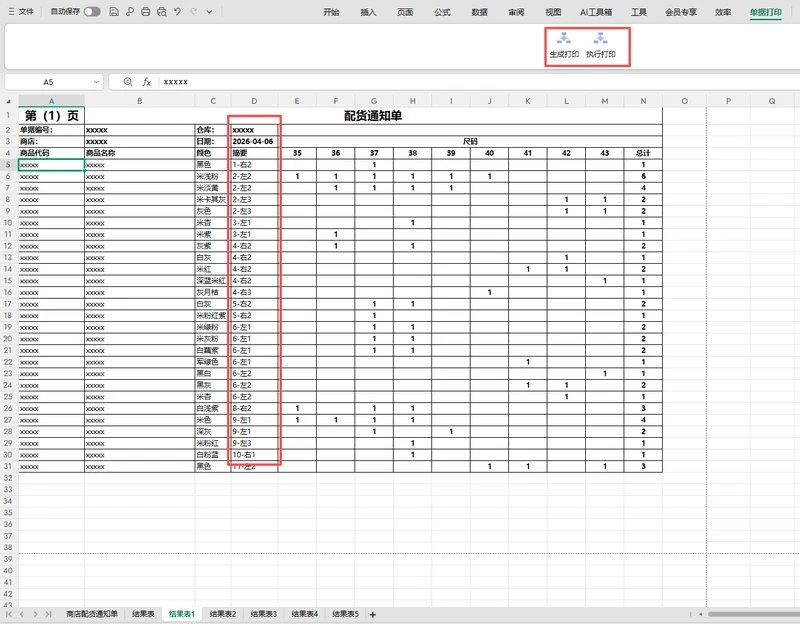
Task: Click the redo arrow icon
Action: 193,11
